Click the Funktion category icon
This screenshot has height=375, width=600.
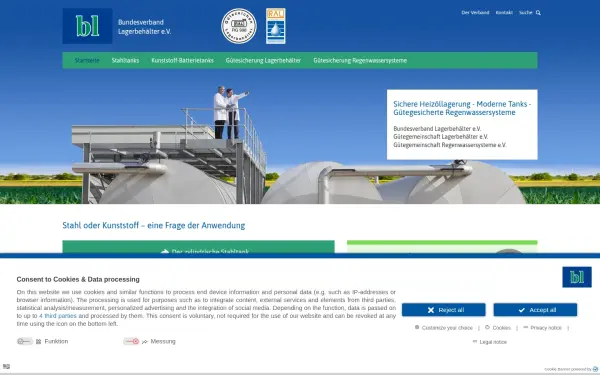pyautogui.click(x=39, y=341)
